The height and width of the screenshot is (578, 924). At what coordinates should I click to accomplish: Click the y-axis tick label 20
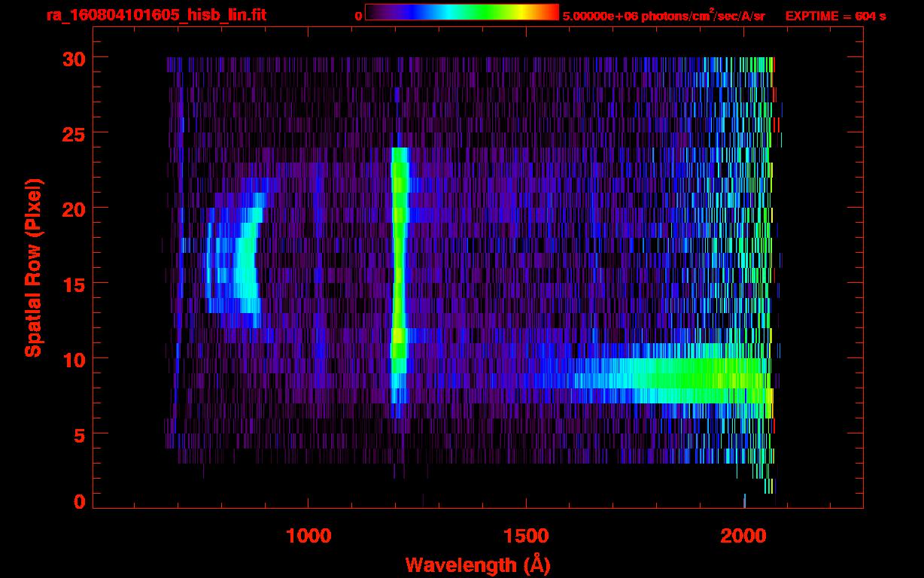72,208
